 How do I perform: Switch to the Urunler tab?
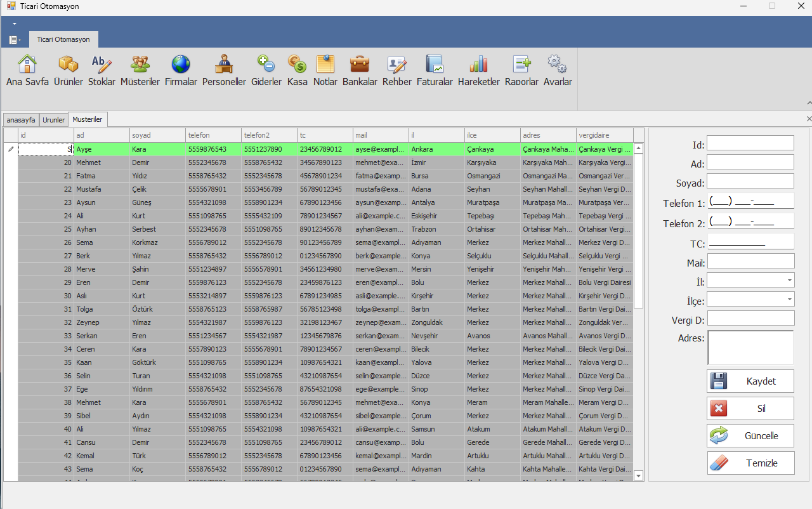point(54,120)
